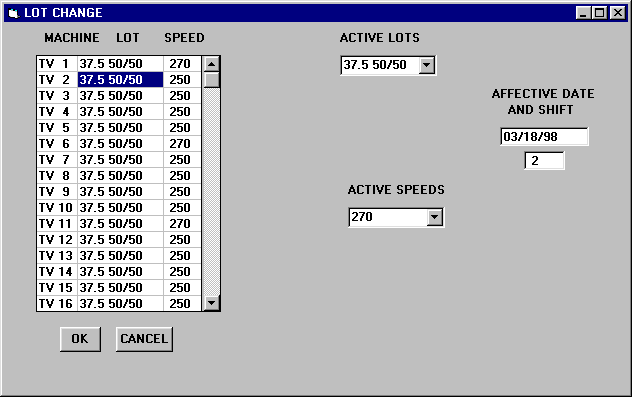Select machine cell TV 7
Viewport: 632px width, 397px height.
[x=57, y=160]
